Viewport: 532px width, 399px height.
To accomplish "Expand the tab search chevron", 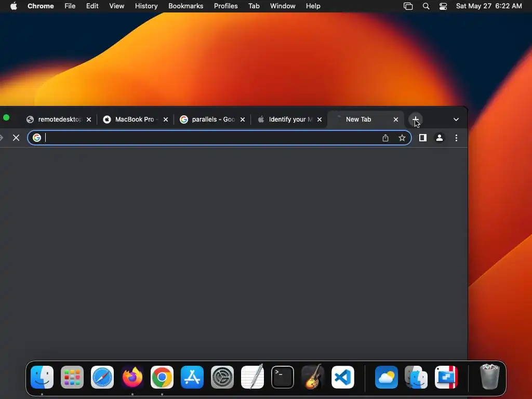I will [456, 119].
